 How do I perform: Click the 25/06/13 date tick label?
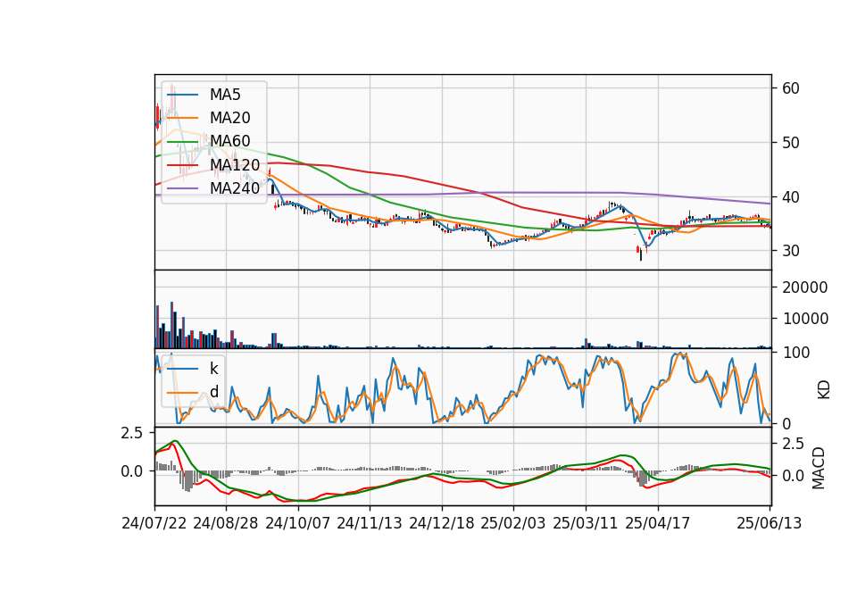[x=769, y=523]
